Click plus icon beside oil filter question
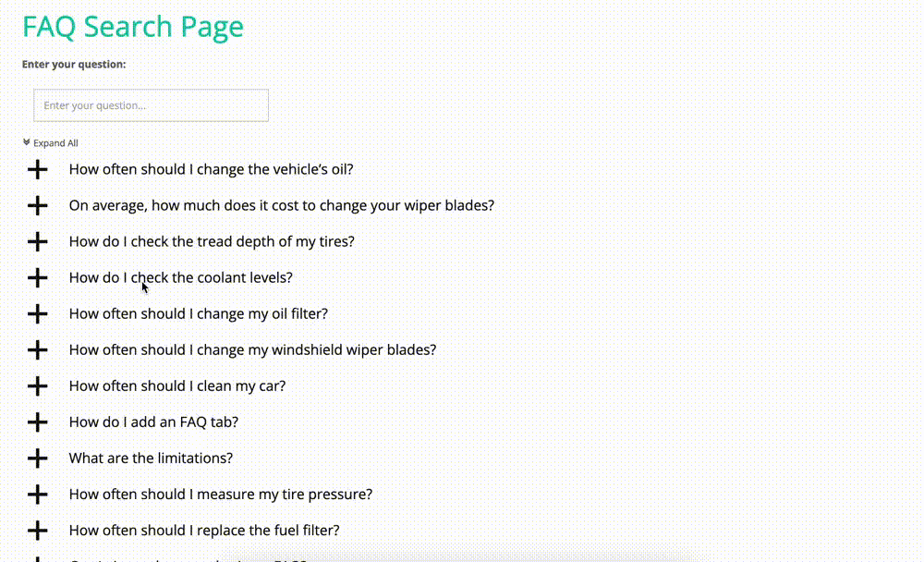Viewport: 924px width, 562px height. (37, 313)
